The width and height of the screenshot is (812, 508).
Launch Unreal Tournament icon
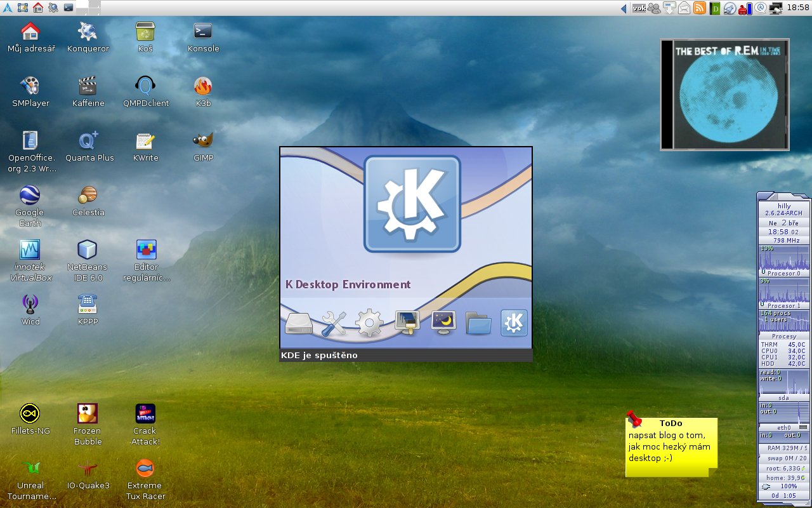30,479
